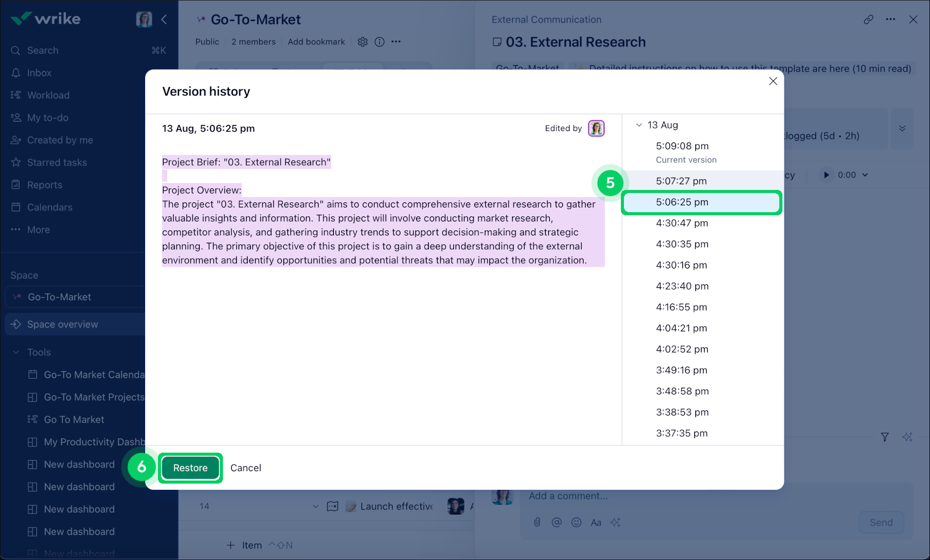
Task: Show space info icon
Action: (379, 42)
